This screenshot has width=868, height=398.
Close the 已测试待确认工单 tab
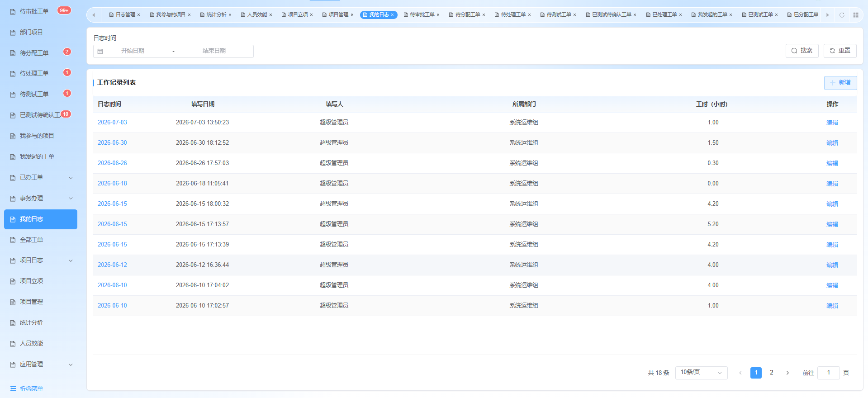635,15
